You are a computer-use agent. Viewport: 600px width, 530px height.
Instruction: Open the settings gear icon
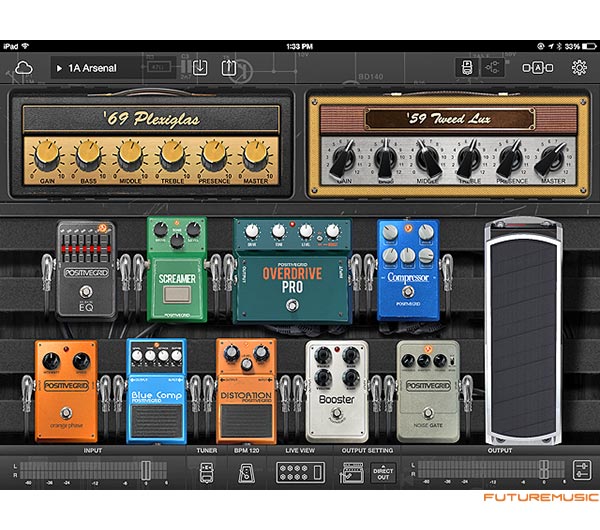coord(579,68)
